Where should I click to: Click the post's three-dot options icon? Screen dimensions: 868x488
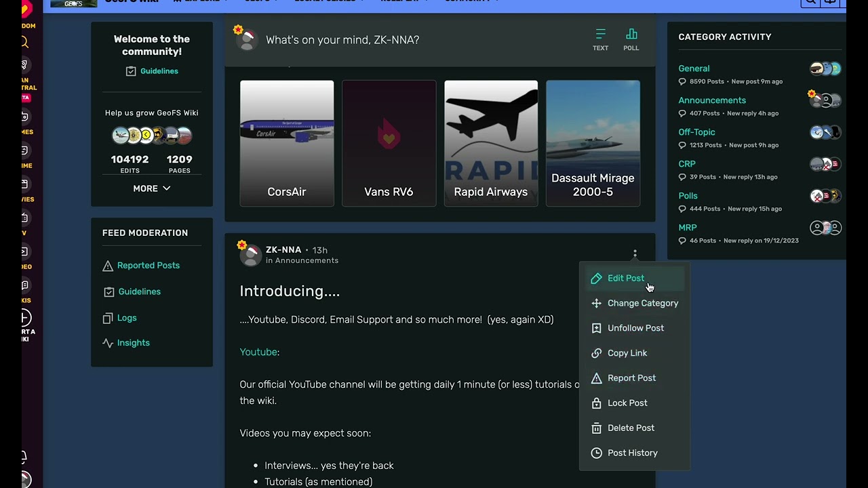[x=635, y=253]
